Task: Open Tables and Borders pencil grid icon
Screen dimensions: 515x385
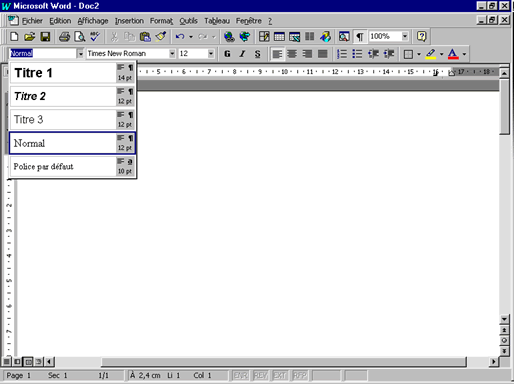Action: click(264, 36)
